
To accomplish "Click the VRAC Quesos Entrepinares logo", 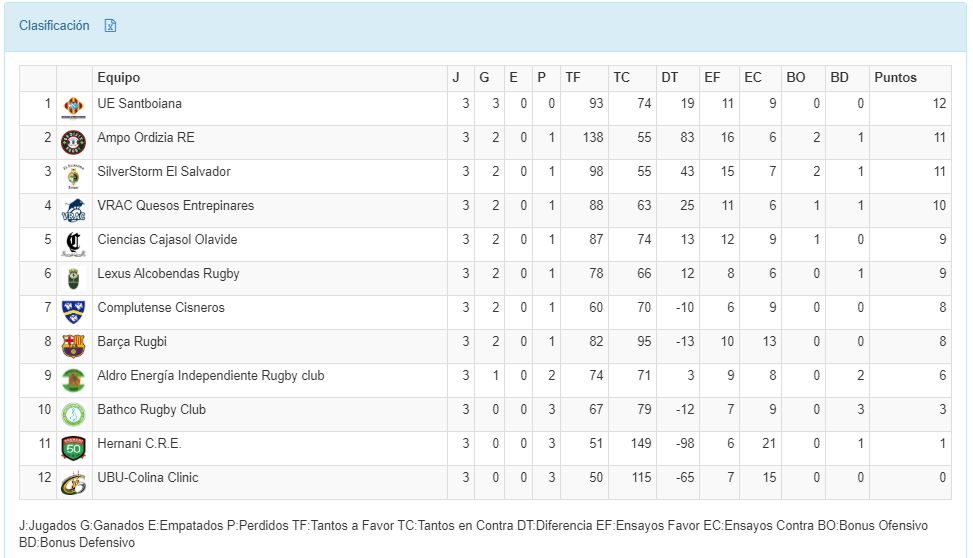I will pyautogui.click(x=73, y=209).
